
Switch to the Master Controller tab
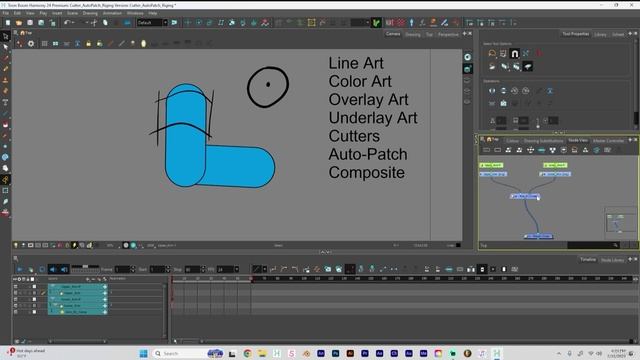[608, 140]
